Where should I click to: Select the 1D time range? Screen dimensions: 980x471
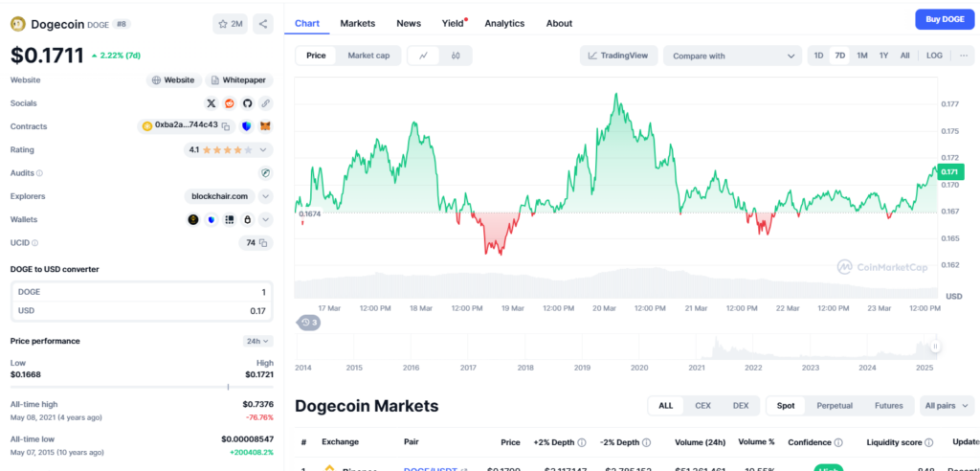pos(818,56)
